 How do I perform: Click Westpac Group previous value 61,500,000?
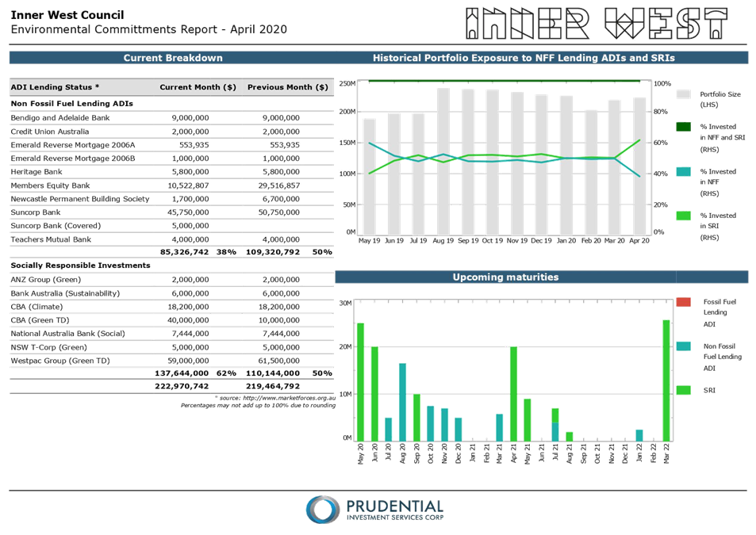pyautogui.click(x=279, y=361)
